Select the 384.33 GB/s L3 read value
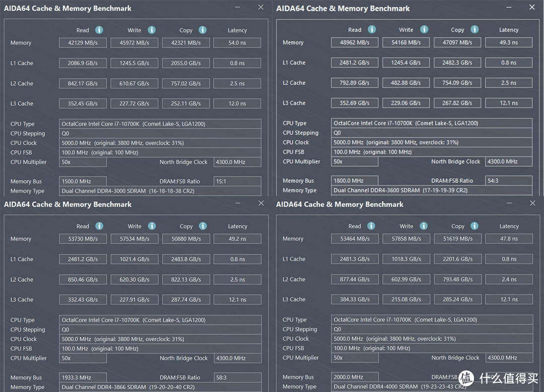Screen dimensions: 544x392 (x=355, y=299)
